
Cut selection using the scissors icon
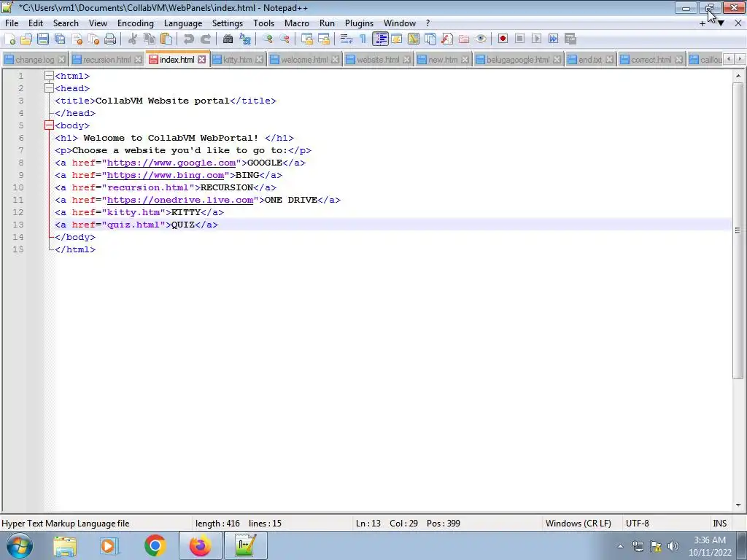(x=133, y=39)
